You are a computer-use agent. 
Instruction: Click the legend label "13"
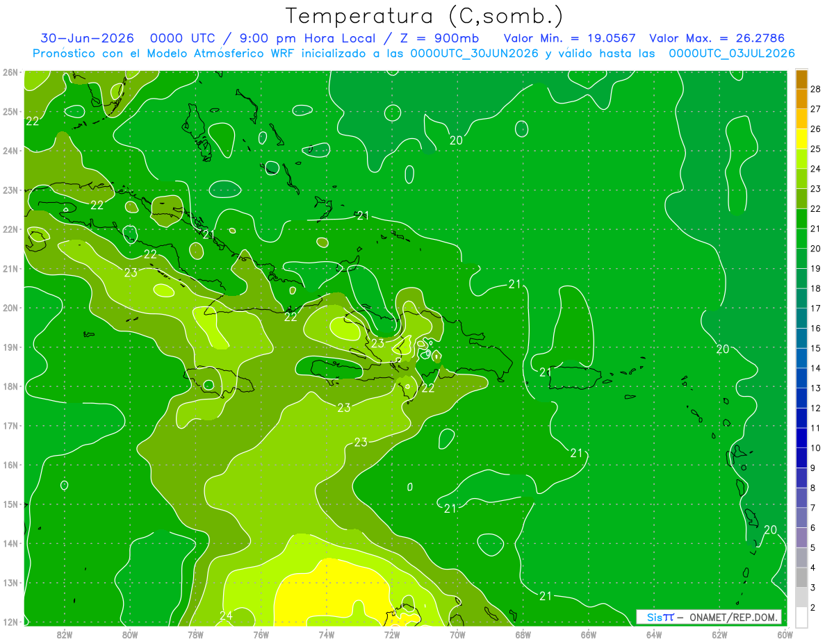point(816,388)
